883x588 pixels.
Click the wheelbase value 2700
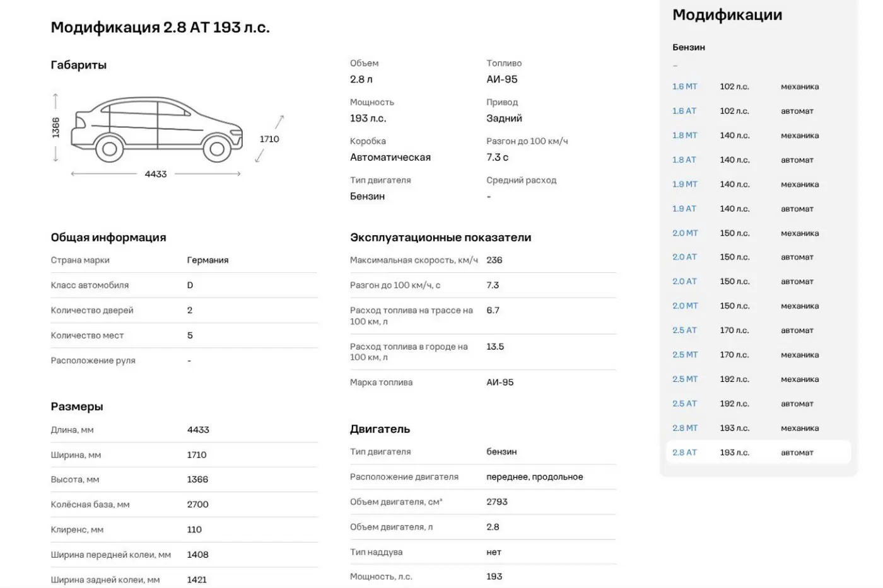(x=197, y=505)
